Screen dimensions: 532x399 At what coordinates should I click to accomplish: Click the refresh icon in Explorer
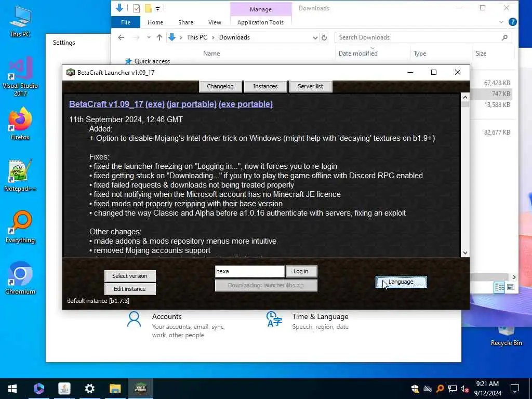pos(324,37)
